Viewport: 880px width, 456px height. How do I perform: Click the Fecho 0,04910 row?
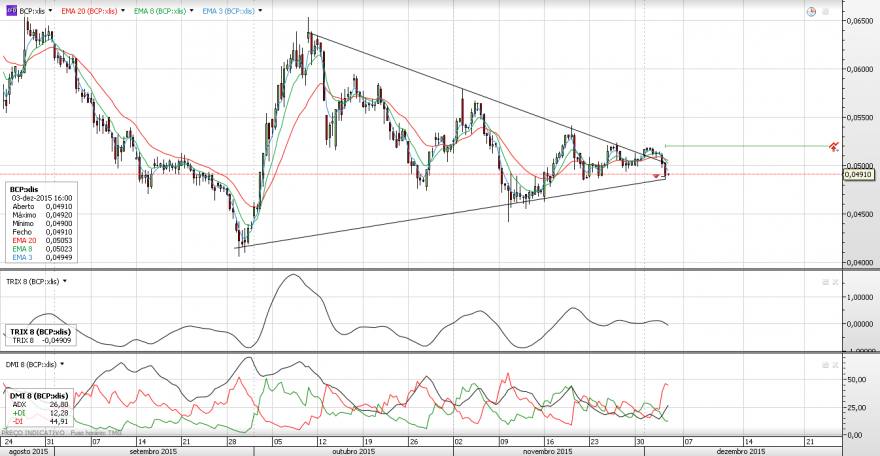click(42, 232)
